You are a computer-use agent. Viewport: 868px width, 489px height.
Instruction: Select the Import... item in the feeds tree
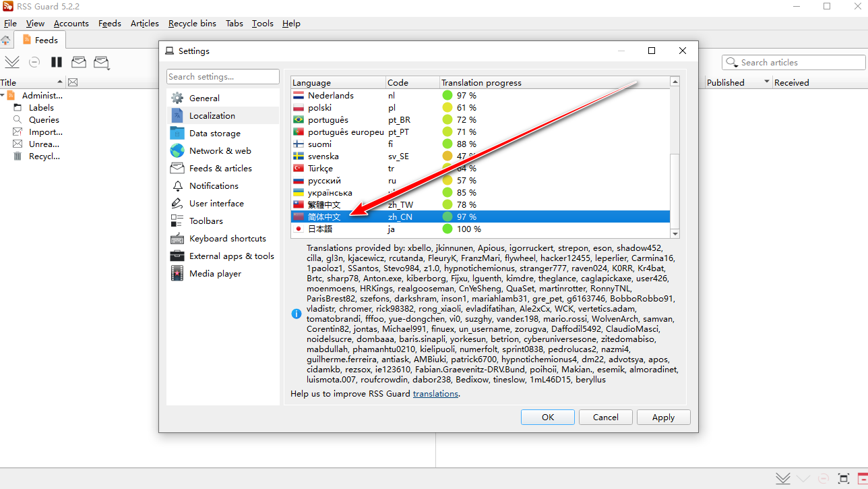point(45,132)
